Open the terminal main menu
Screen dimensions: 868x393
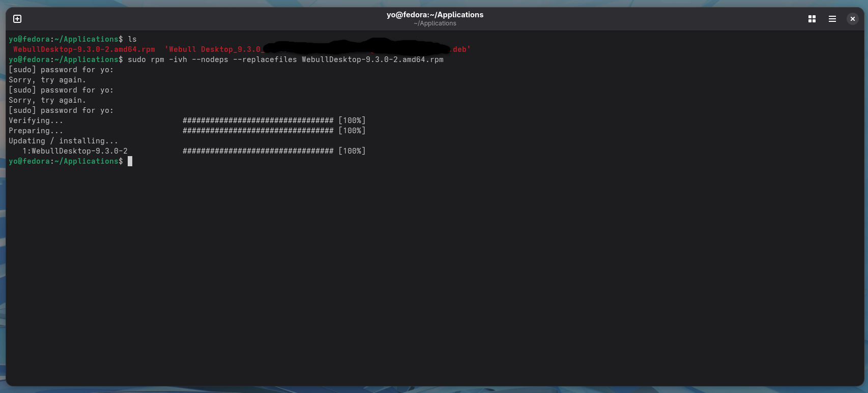(832, 19)
